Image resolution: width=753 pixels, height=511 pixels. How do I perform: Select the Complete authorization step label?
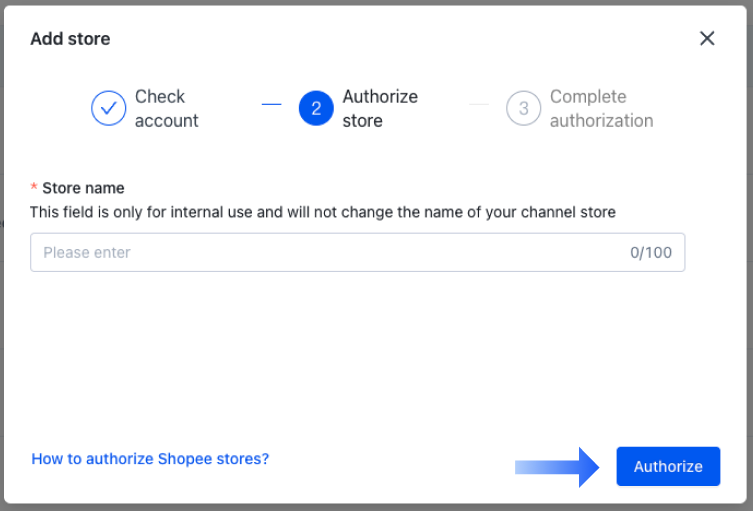click(601, 108)
